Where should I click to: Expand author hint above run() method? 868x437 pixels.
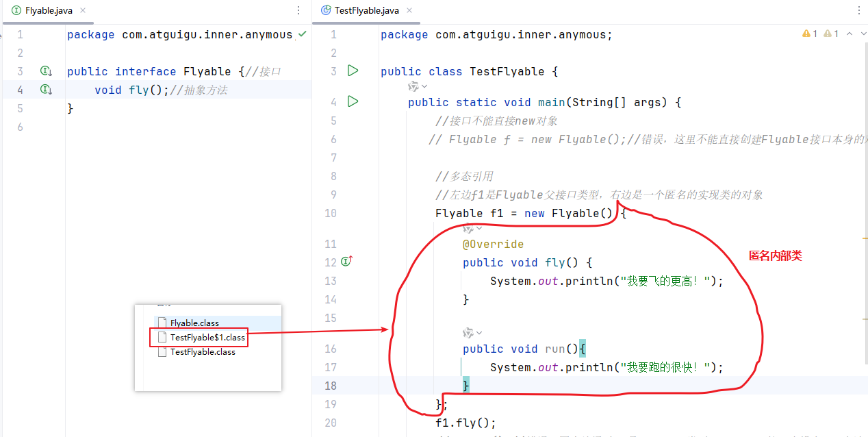(x=472, y=333)
